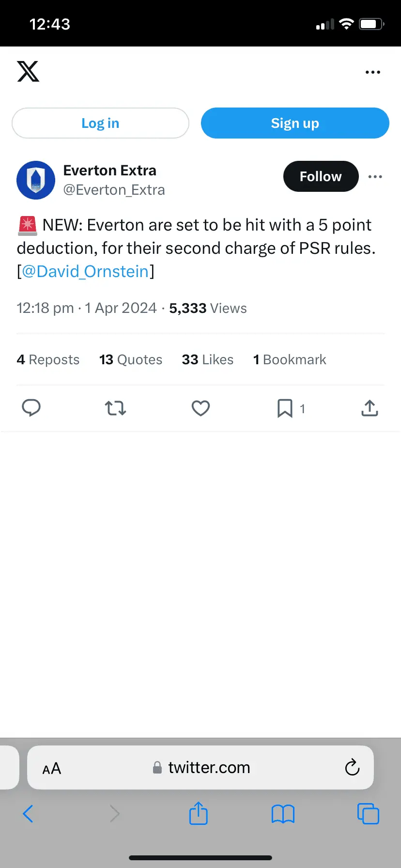View the 13 Quotes list
401x868 pixels.
(131, 359)
